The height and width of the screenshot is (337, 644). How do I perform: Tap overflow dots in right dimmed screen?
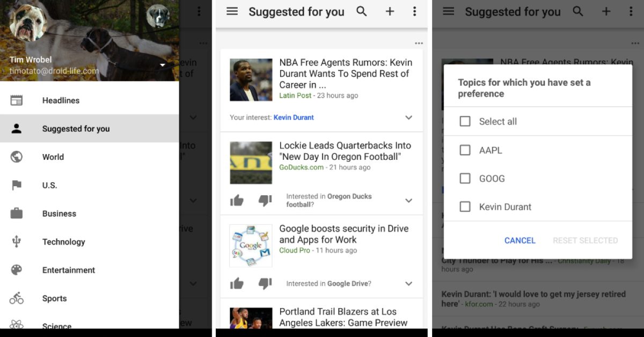coord(631,11)
